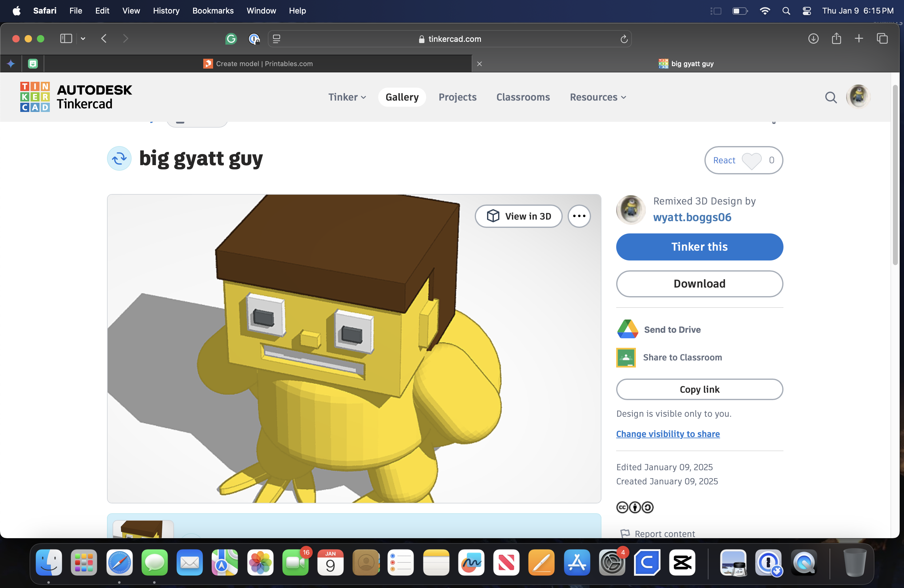904x588 pixels.
Task: Click the design thumbnail below the preview
Action: point(143,529)
